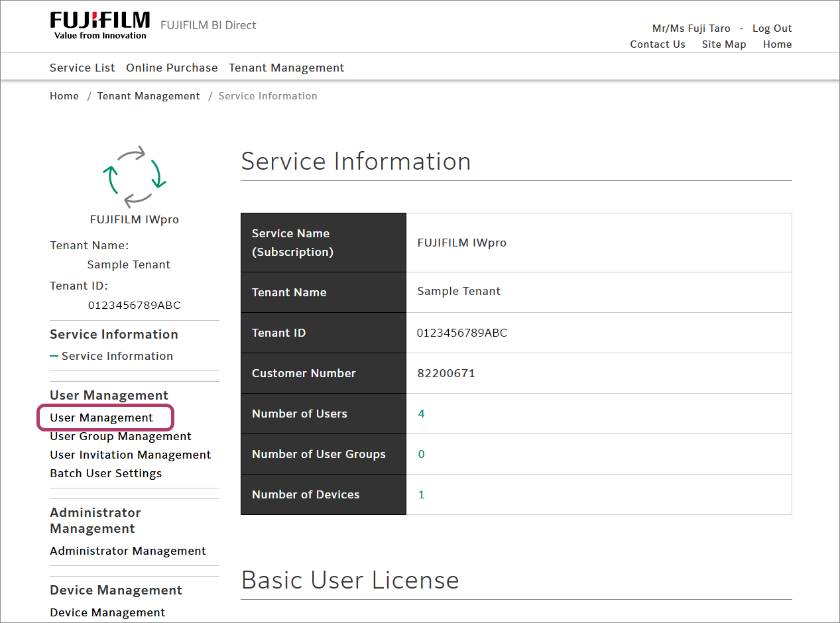
Task: Go to Home from the top-right links
Action: [777, 44]
